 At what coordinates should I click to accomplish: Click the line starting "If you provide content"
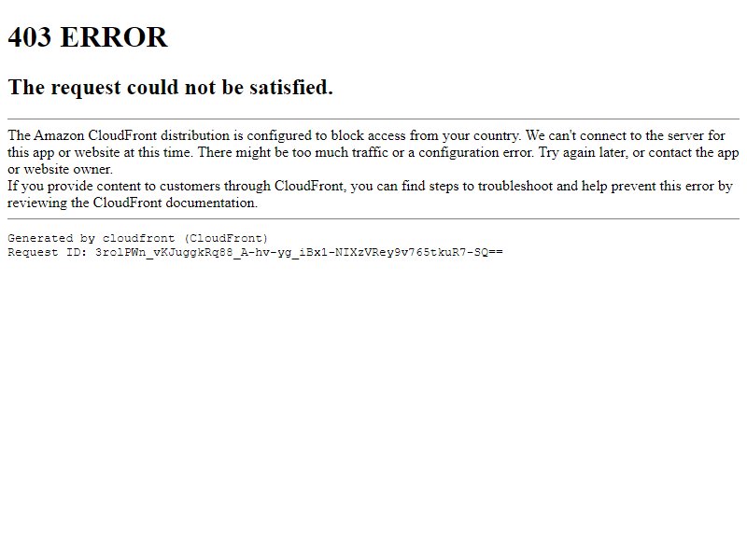click(x=370, y=186)
